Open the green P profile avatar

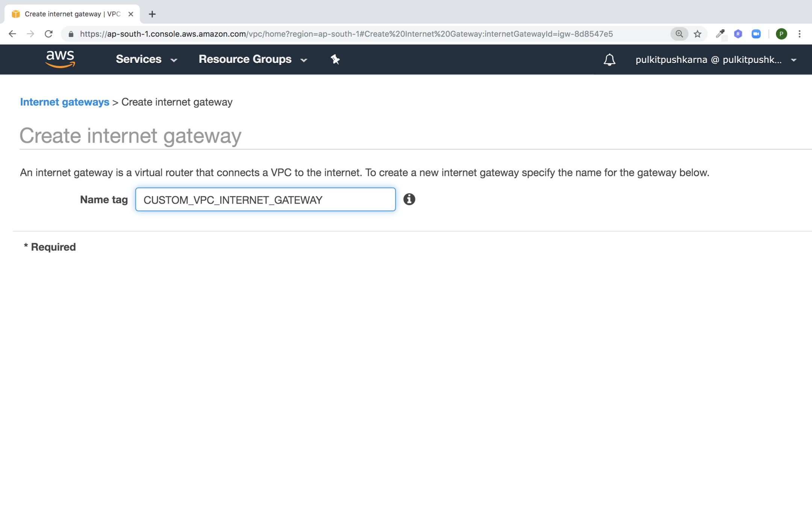coord(781,34)
